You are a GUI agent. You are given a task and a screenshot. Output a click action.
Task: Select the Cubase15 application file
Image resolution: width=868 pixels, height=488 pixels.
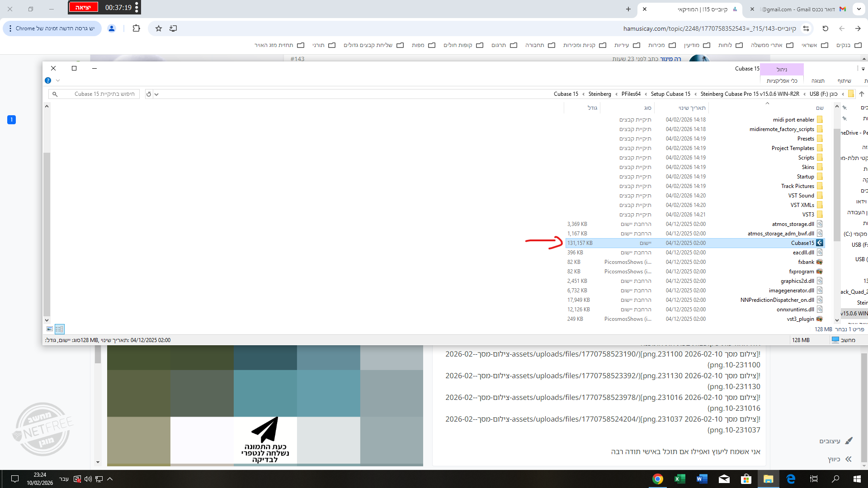point(802,243)
